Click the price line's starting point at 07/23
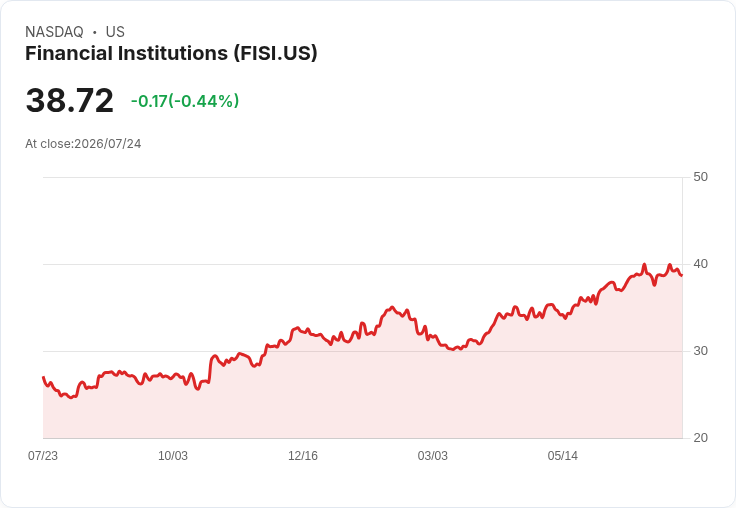 click(x=44, y=377)
